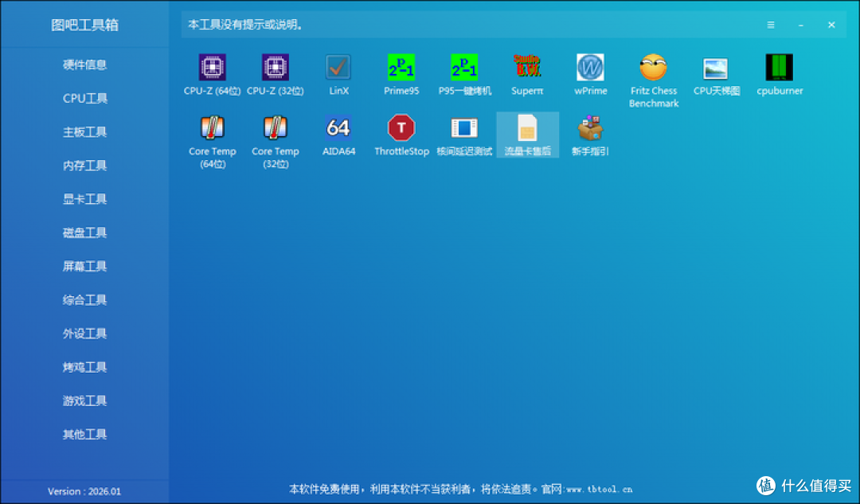Open CPU-Z (64位) tool
860x504 pixels.
tap(213, 75)
